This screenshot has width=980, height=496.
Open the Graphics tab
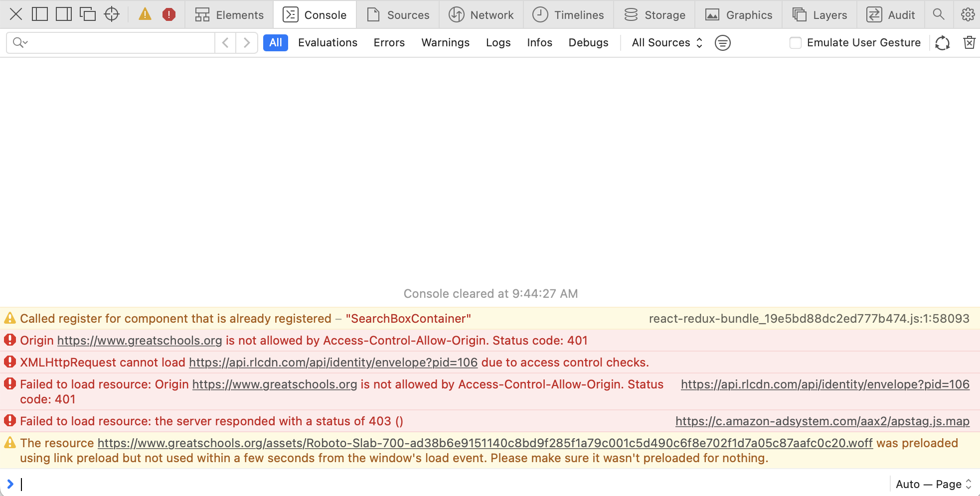[739, 15]
